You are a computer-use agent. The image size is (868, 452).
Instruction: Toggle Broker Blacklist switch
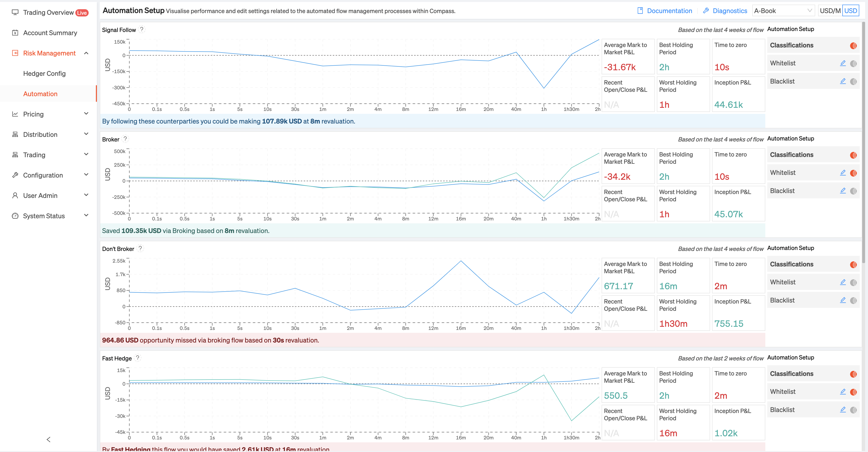pyautogui.click(x=853, y=191)
